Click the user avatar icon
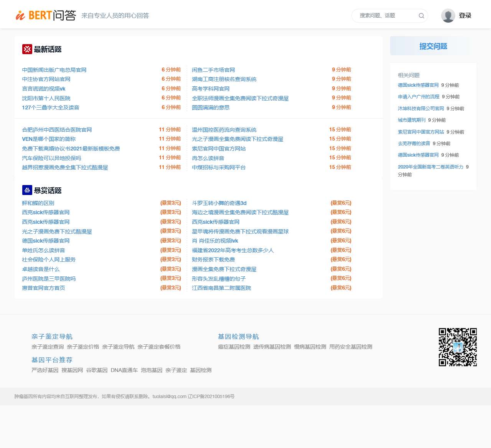 click(x=448, y=16)
